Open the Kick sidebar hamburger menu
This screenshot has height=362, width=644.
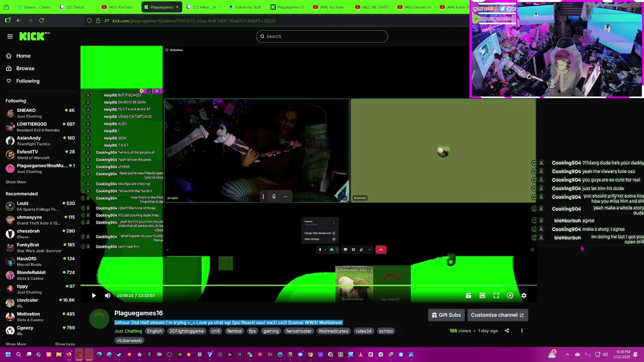tap(10, 36)
